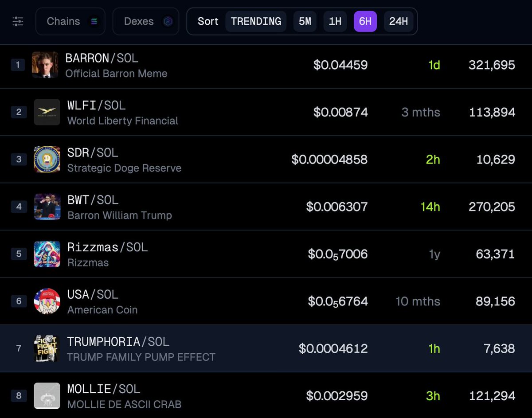This screenshot has height=418, width=532.
Task: Switch timeframe to 24H
Action: pyautogui.click(x=399, y=21)
